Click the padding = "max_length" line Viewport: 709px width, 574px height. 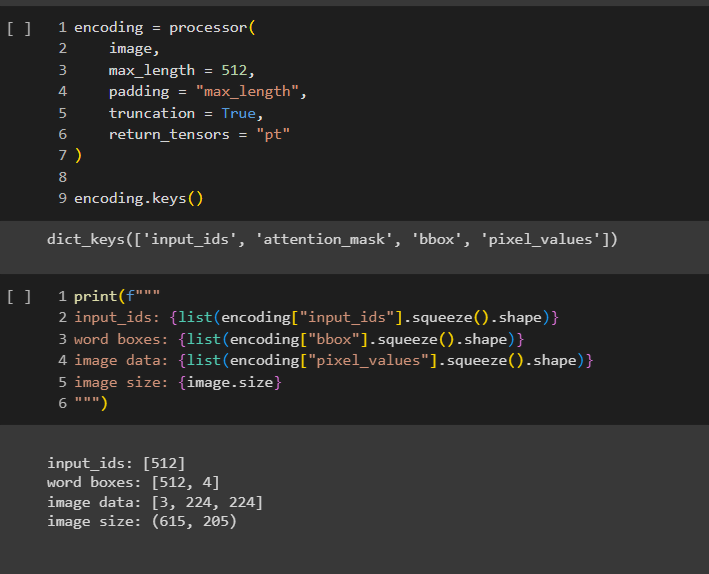coord(208,91)
